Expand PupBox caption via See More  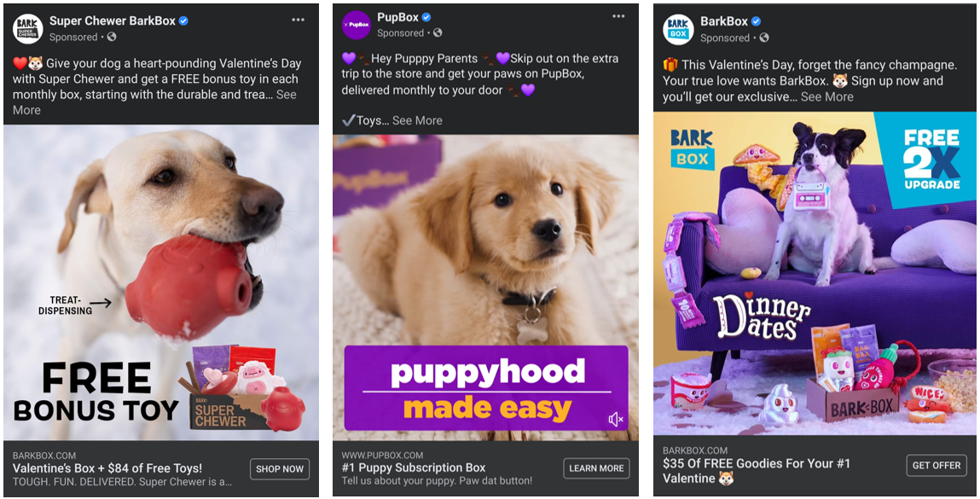point(417,120)
